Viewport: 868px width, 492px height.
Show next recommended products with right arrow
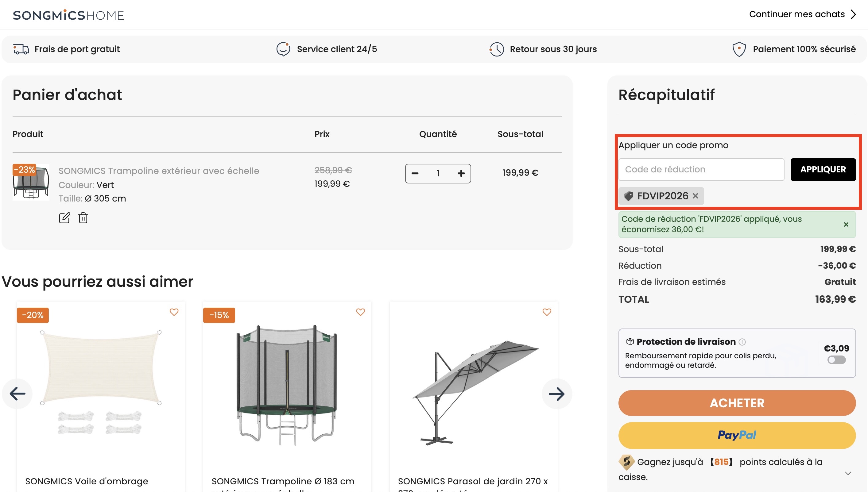(x=556, y=394)
